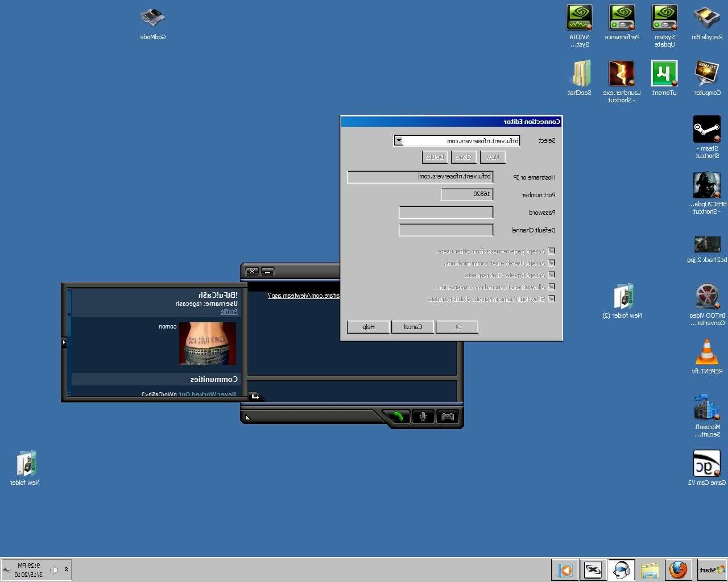The image size is (728, 582).
Task: Show hidden system tray icons
Action: coord(66,569)
